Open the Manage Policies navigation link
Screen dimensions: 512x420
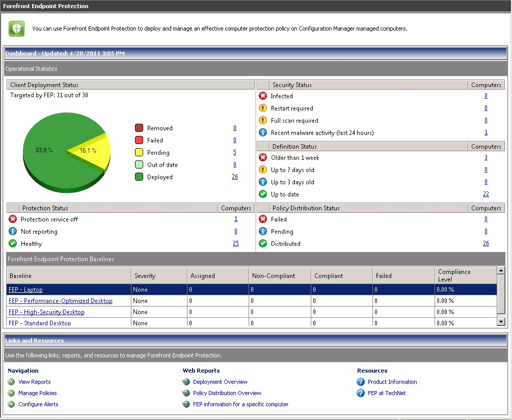tap(38, 393)
